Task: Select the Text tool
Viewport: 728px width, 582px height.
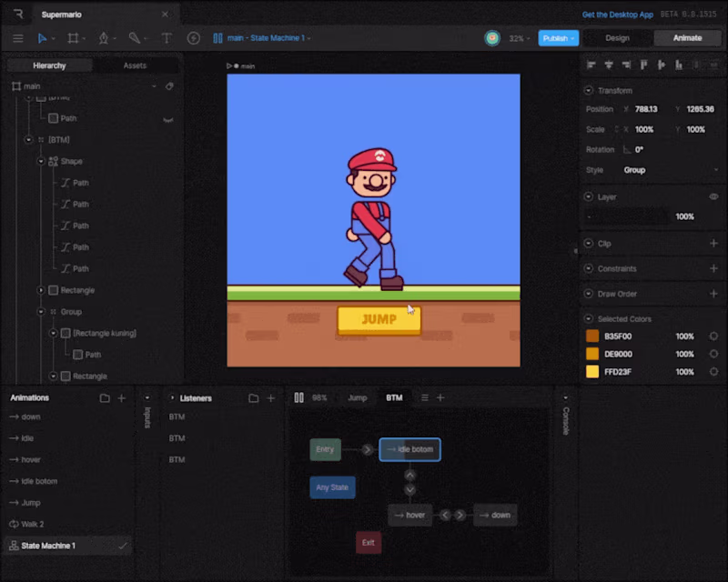Action: 167,38
